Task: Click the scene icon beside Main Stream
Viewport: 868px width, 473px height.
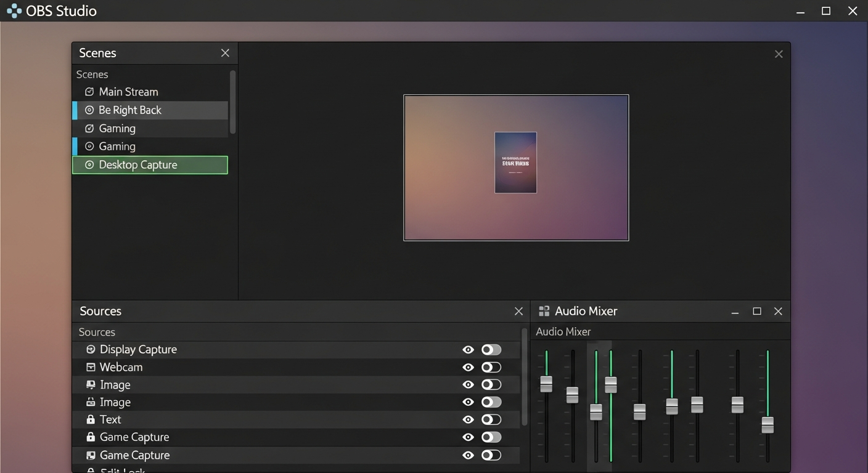Action: [x=89, y=91]
